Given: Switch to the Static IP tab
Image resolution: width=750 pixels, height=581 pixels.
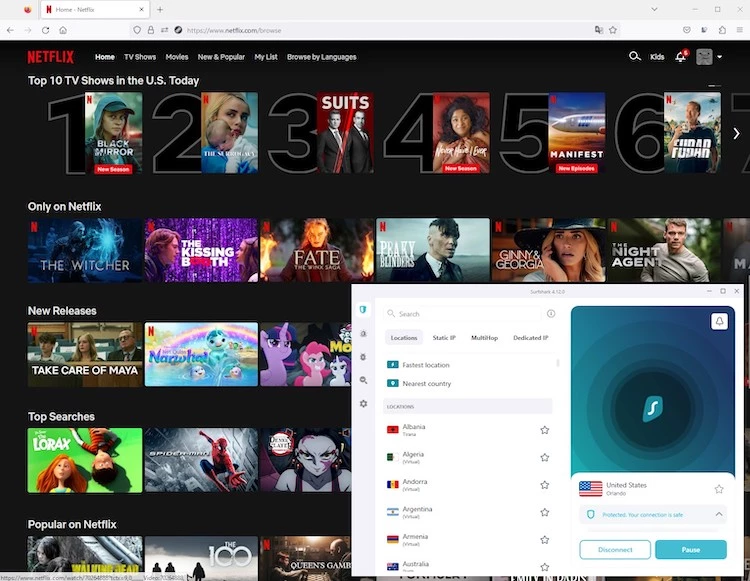Looking at the screenshot, I should pos(444,338).
